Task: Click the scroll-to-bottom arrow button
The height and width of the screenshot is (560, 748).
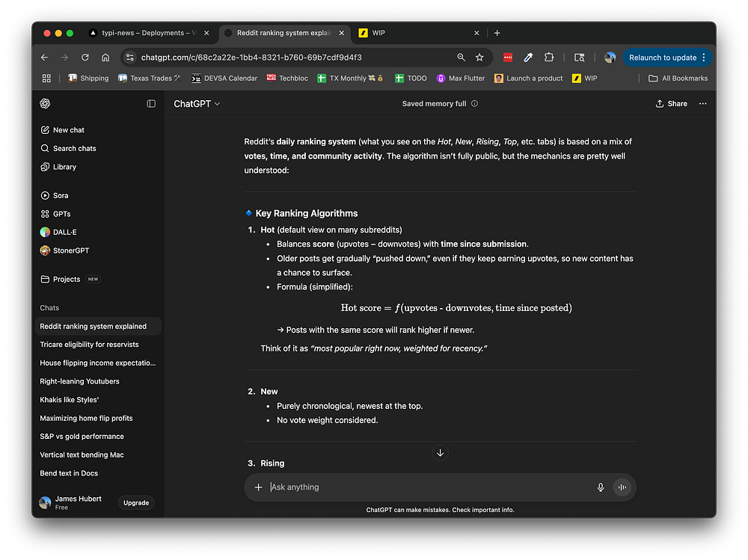Action: pyautogui.click(x=440, y=452)
